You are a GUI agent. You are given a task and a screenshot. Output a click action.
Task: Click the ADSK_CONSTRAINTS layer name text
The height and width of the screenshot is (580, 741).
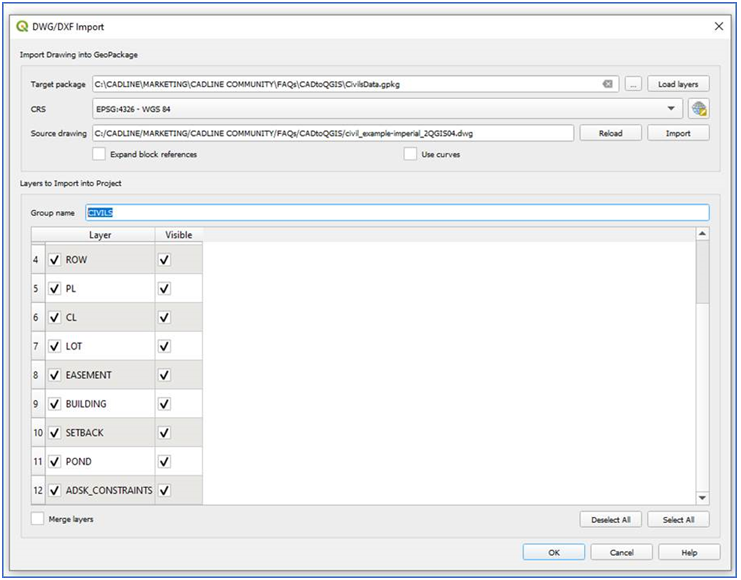point(109,490)
